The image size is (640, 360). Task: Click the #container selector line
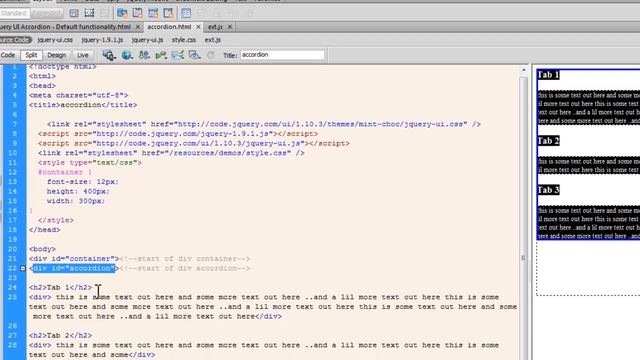coord(65,172)
